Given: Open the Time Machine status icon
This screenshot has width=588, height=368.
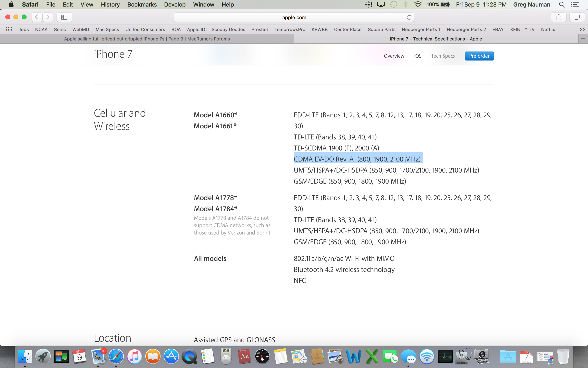Looking at the screenshot, I should 393,4.
